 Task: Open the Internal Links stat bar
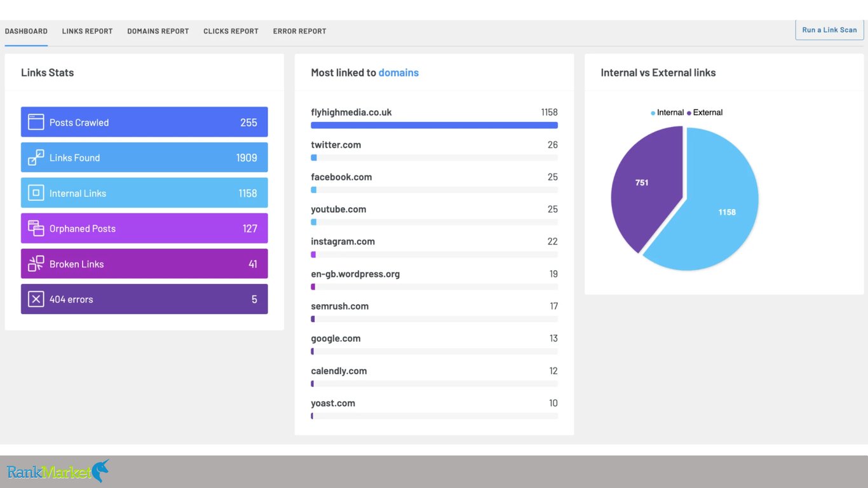(144, 193)
